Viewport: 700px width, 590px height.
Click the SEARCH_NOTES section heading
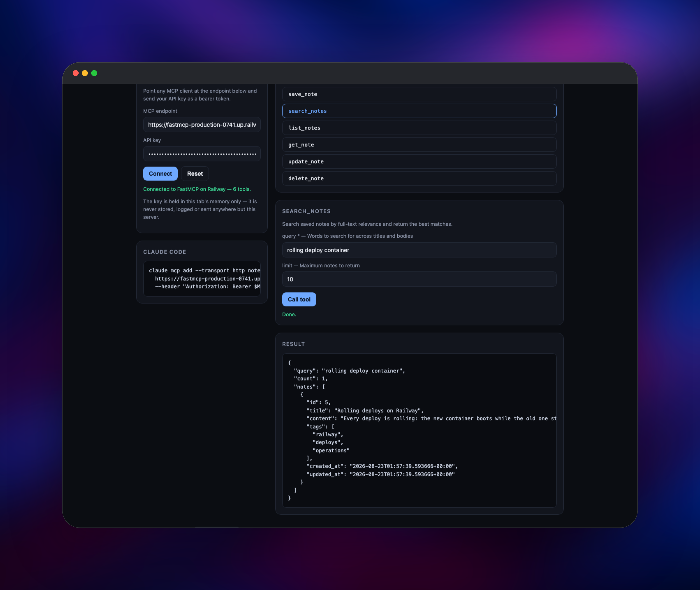click(306, 211)
